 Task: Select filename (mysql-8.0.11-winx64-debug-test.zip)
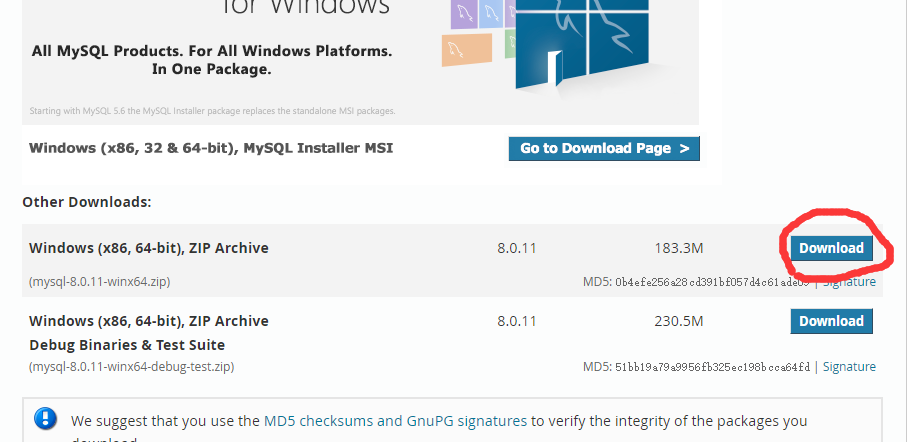[x=132, y=367]
